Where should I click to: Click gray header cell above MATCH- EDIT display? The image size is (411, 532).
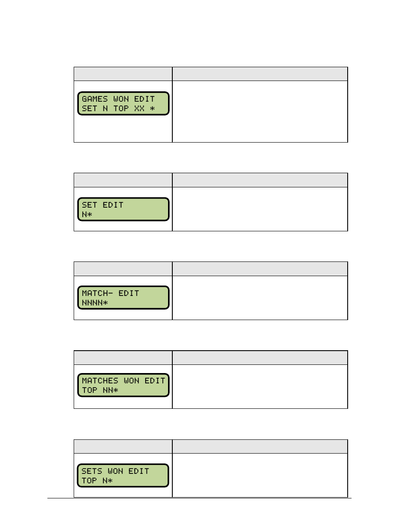123,269
